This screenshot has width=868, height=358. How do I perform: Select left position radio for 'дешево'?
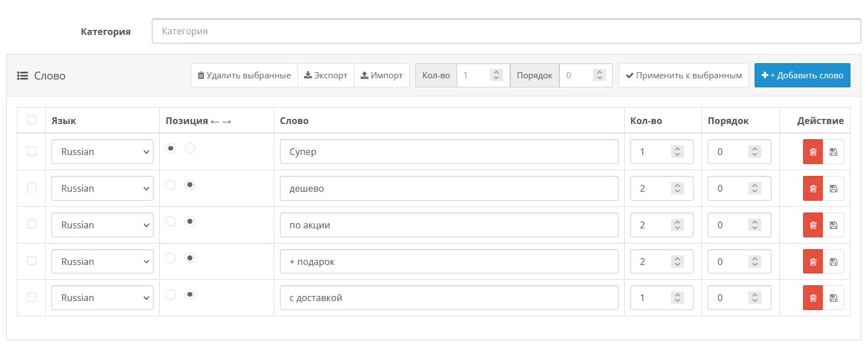171,185
